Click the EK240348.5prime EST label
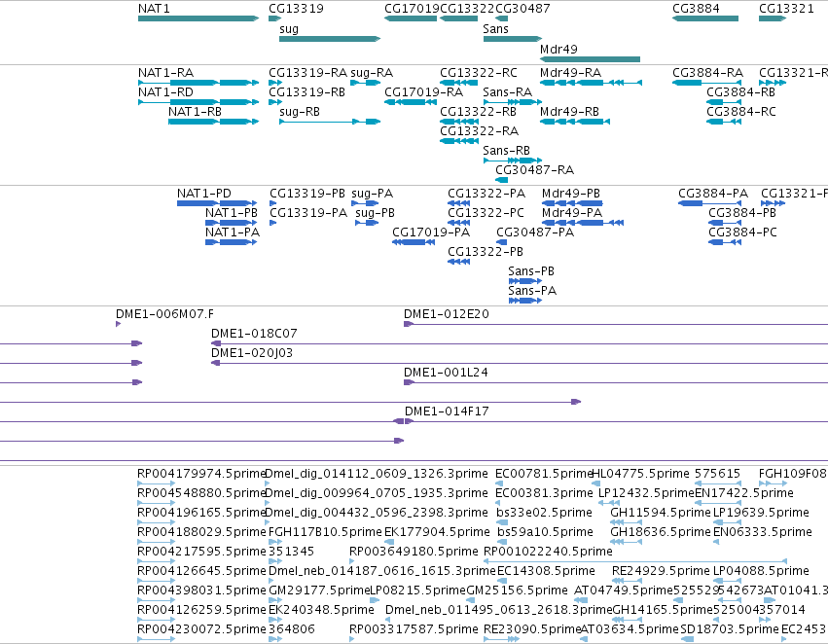828x644 pixels. [321, 610]
